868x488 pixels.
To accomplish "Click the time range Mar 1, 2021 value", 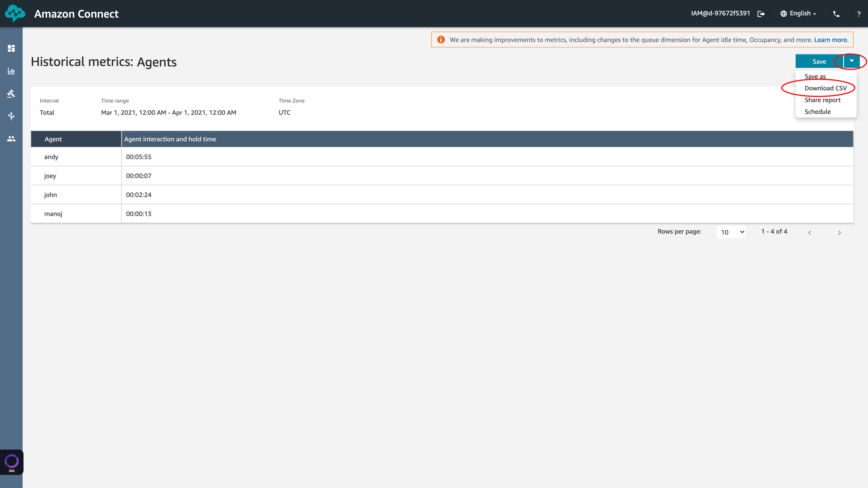I will pos(168,113).
